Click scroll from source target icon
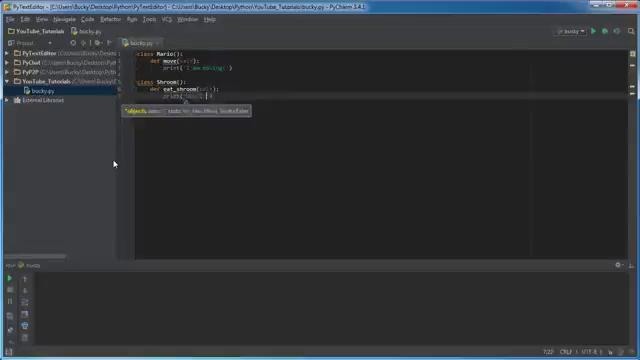 tap(73, 43)
